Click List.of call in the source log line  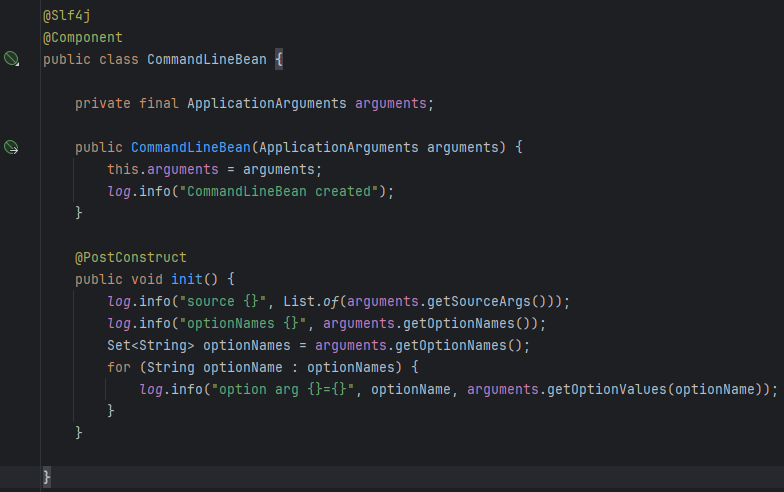(310, 302)
